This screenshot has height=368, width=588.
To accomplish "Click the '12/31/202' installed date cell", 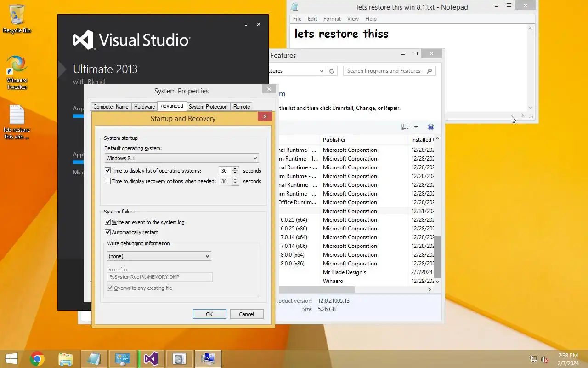I will click(422, 211).
